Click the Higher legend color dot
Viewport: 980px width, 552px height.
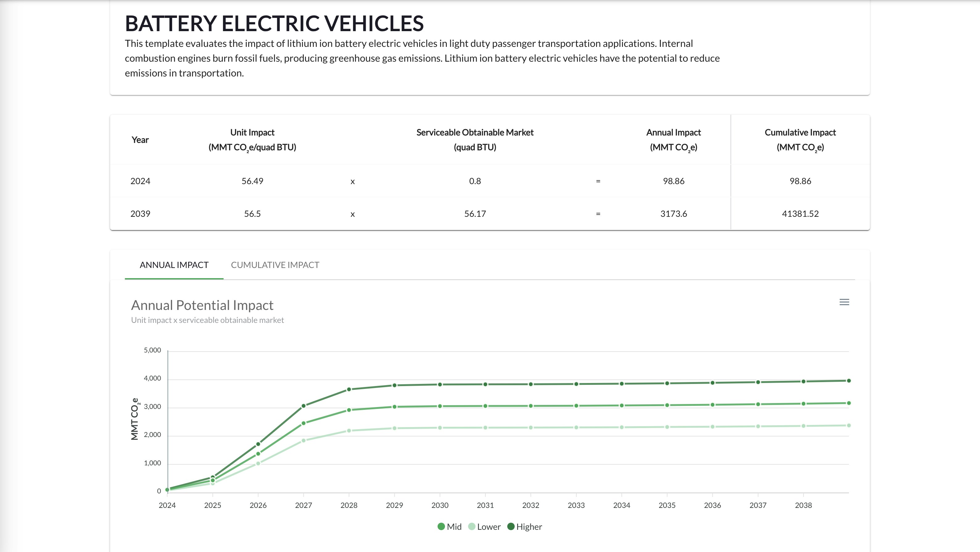511,526
